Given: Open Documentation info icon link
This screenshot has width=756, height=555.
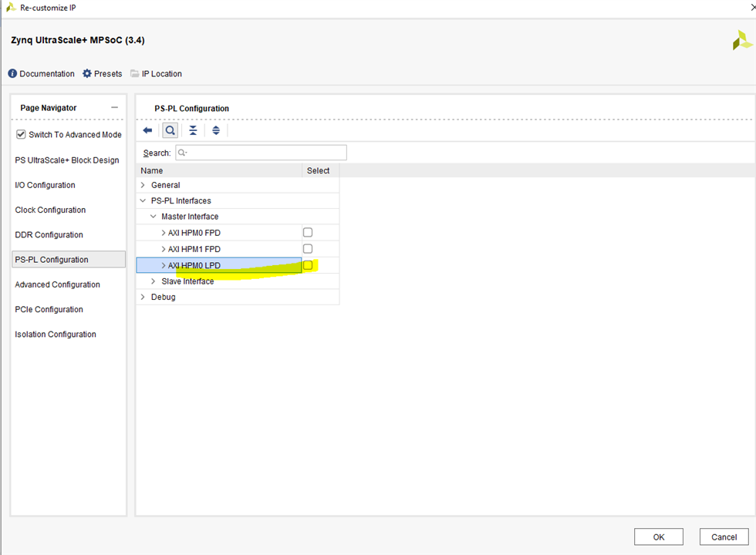Looking at the screenshot, I should (12, 74).
